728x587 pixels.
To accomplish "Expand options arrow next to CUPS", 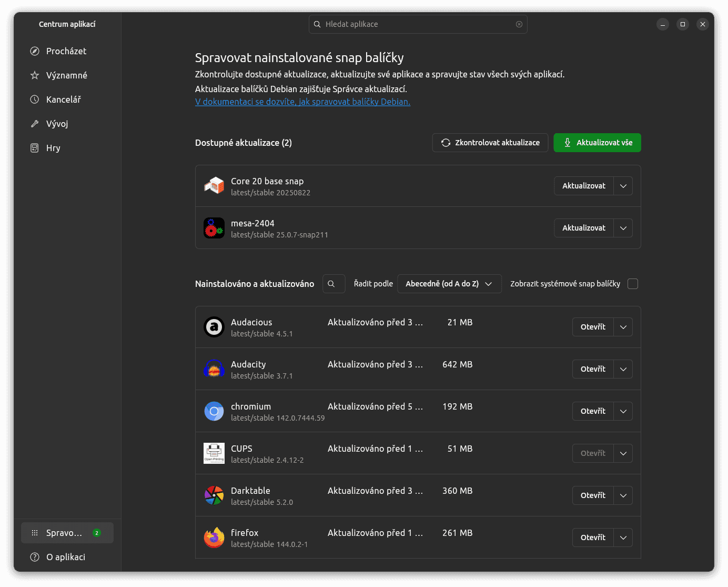I will click(623, 453).
